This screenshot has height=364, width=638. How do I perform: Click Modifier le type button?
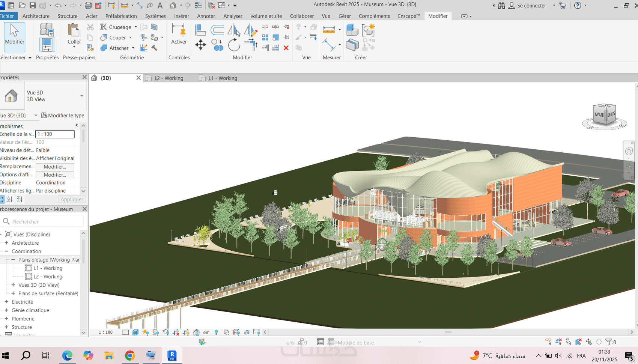point(63,115)
